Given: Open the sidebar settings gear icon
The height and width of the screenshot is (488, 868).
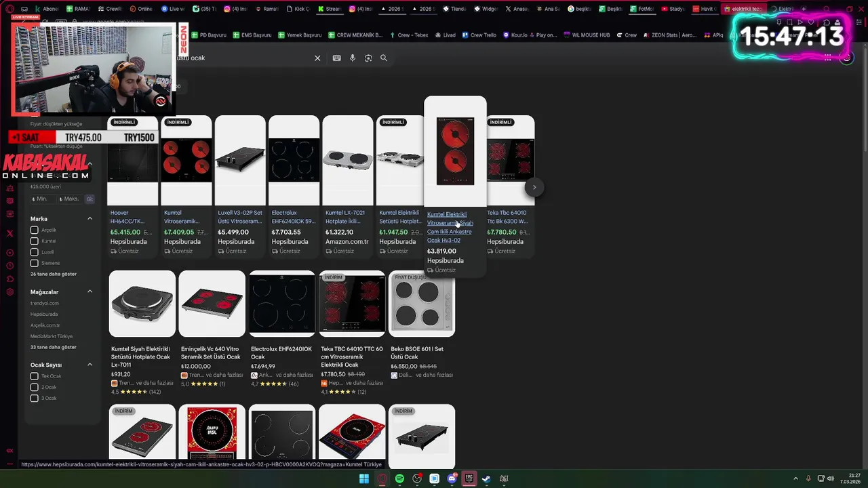Looking at the screenshot, I should 9,292.
